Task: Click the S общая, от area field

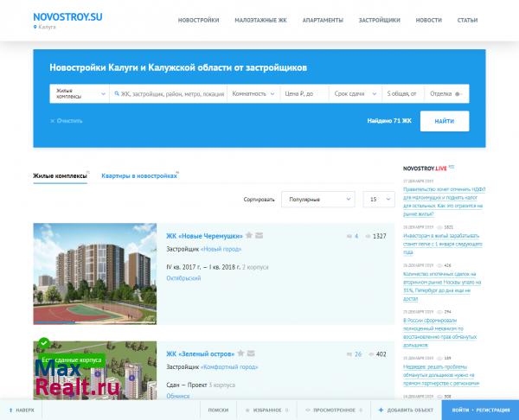Action: click(403, 93)
